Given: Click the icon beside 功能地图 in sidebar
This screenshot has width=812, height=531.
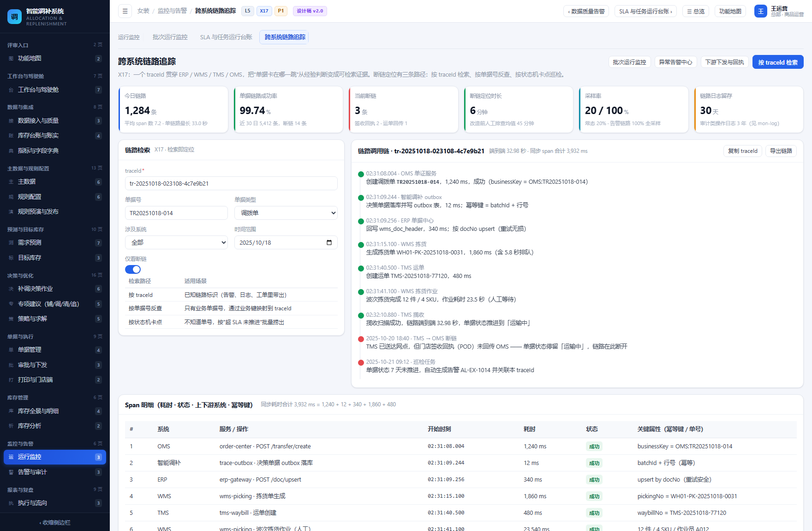Looking at the screenshot, I should pyautogui.click(x=11, y=59).
